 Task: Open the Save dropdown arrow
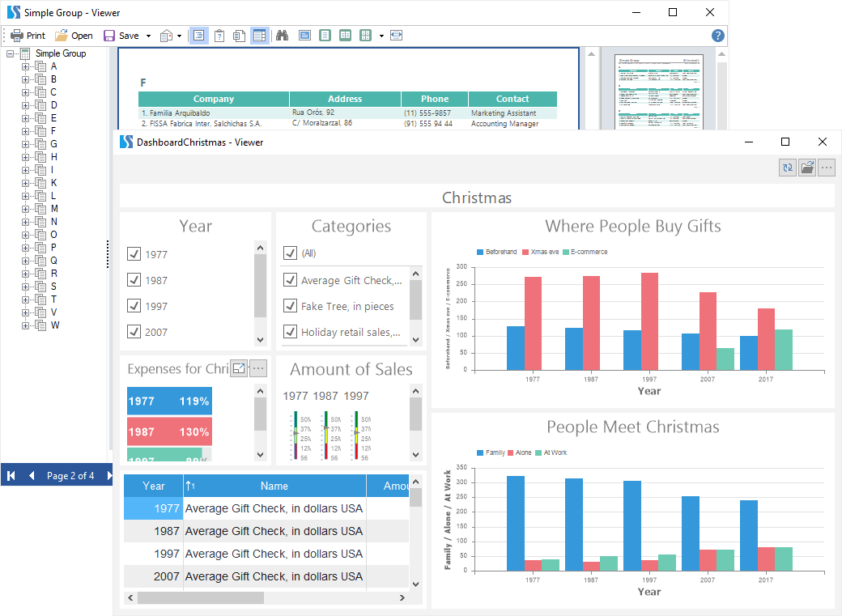tap(148, 36)
